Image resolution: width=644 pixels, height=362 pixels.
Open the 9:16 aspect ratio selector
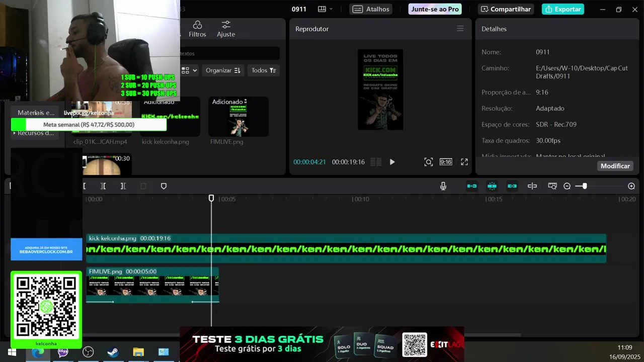(446, 162)
